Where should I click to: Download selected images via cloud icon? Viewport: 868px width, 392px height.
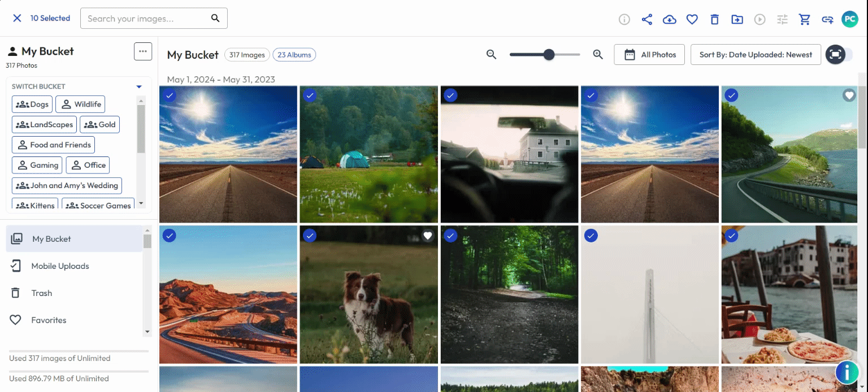point(670,19)
